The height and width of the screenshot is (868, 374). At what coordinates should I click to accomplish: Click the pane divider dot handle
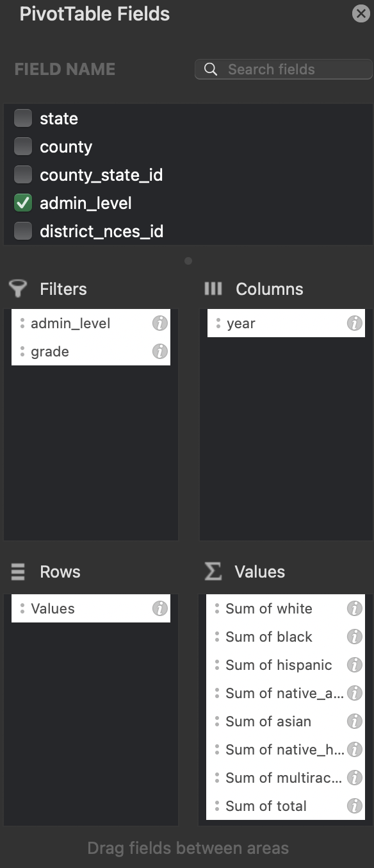tap(188, 261)
